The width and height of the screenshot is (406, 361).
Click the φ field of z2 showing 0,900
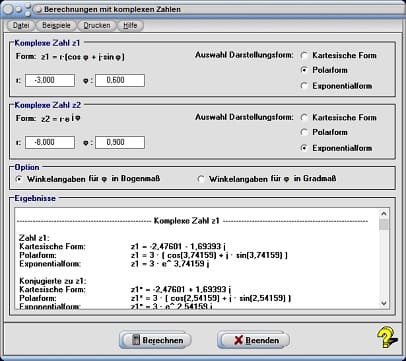pos(120,142)
